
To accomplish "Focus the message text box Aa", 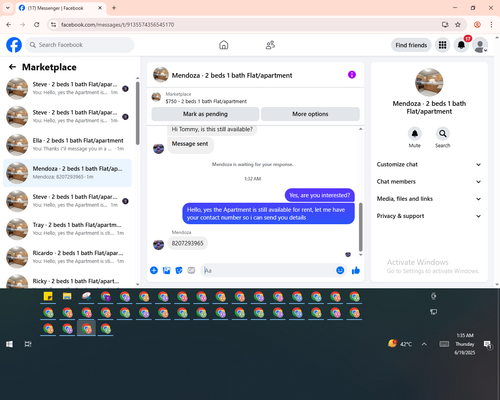I will pos(268,270).
